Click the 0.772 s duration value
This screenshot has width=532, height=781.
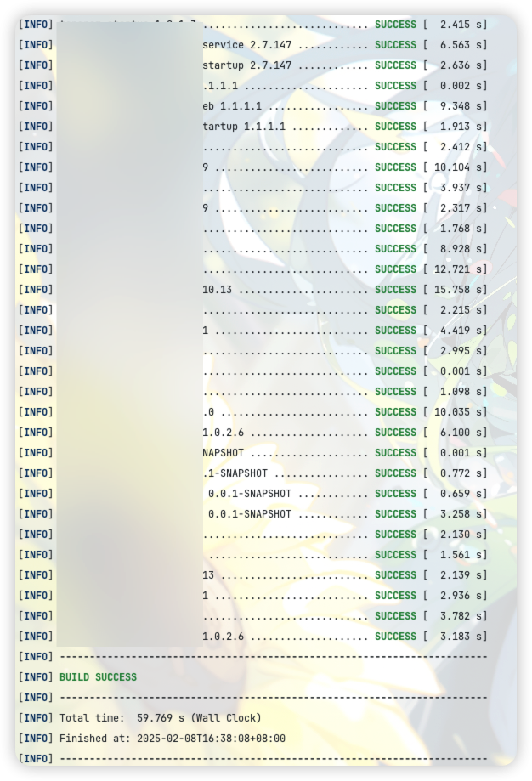[x=461, y=473]
